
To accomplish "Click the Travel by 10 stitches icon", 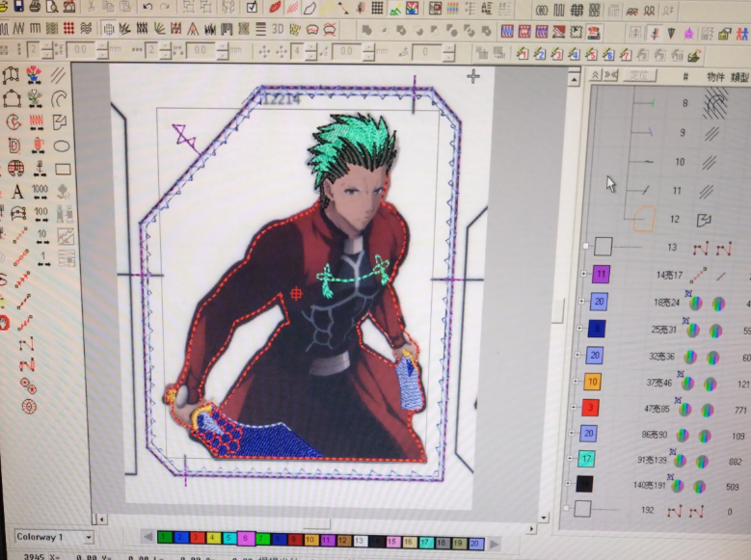I will 42,236.
